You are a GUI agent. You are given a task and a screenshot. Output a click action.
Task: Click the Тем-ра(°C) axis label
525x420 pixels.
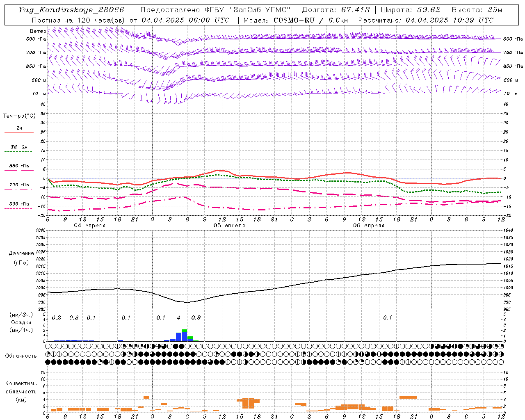[x=20, y=116]
